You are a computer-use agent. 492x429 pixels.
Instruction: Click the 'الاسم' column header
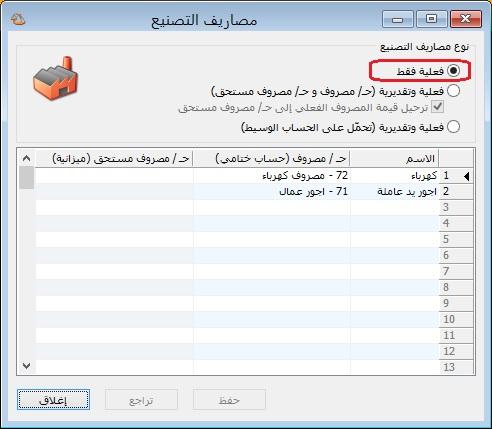pyautogui.click(x=394, y=158)
